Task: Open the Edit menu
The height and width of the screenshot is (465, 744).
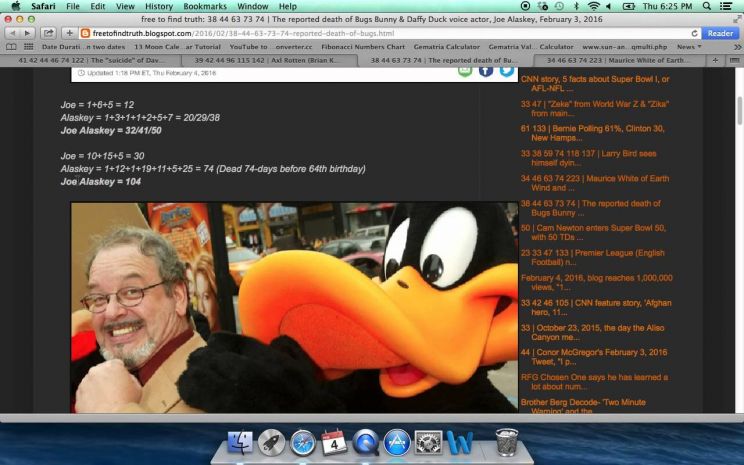Action: [98, 6]
